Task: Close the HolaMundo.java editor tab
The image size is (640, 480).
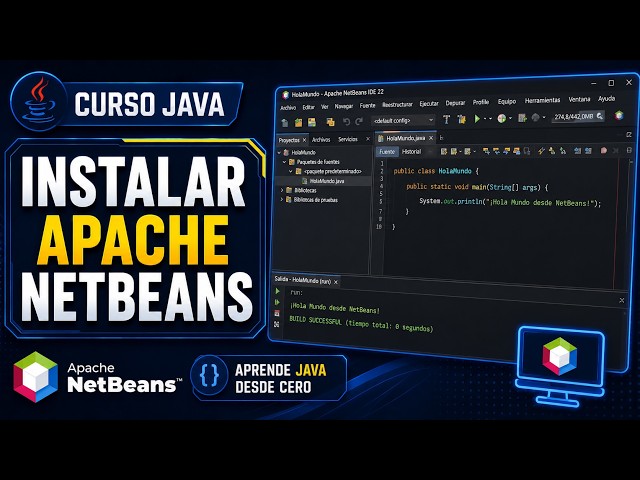Action: point(431,138)
